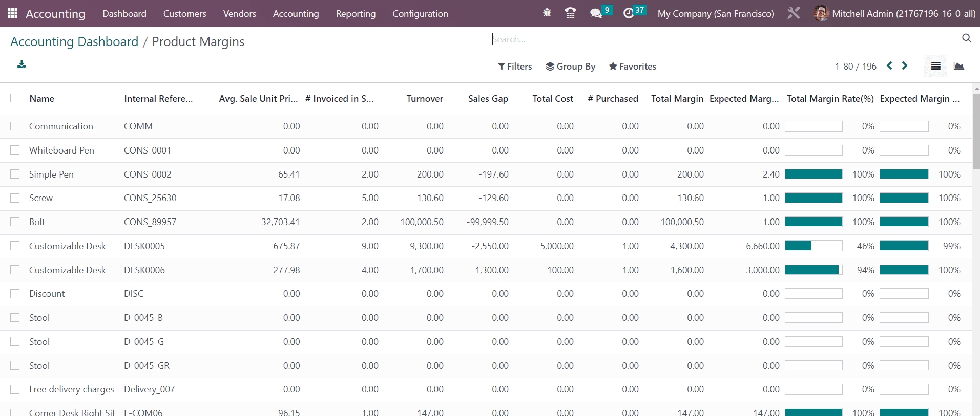Click the search magnifier icon
The width and height of the screenshot is (980, 416).
(x=966, y=38)
